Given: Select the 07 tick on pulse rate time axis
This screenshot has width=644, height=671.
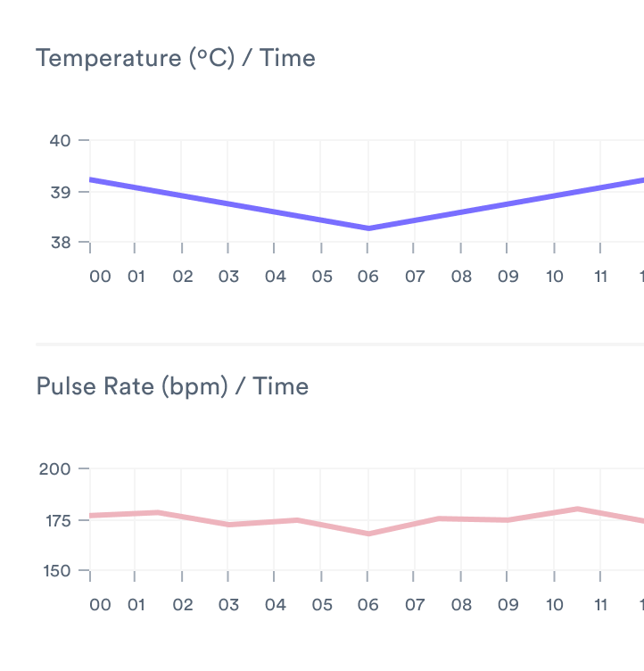Looking at the screenshot, I should [x=415, y=605].
